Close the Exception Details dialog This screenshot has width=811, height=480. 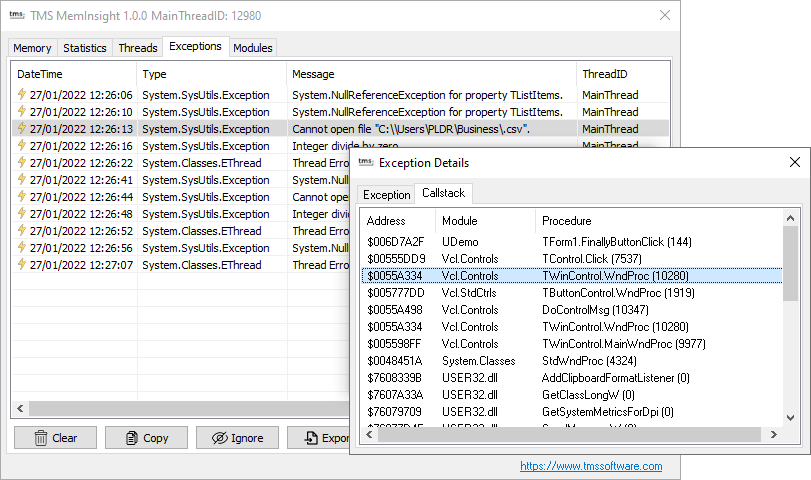coord(794,163)
